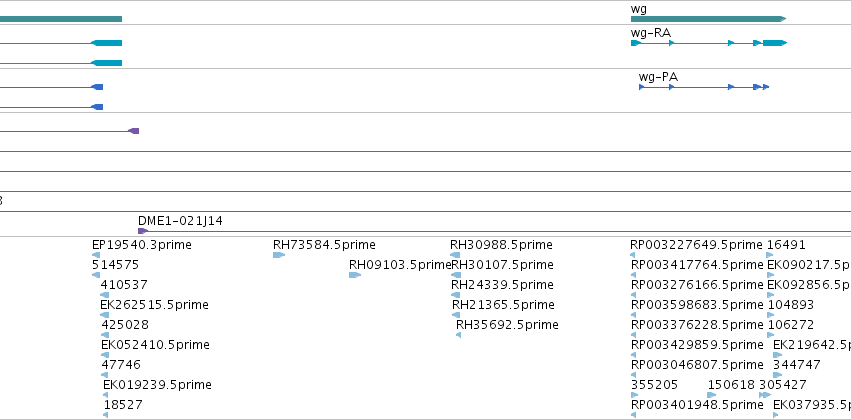The width and height of the screenshot is (851, 420).
Task: Select the EP19540.3prime arrow marker
Action: pos(96,255)
